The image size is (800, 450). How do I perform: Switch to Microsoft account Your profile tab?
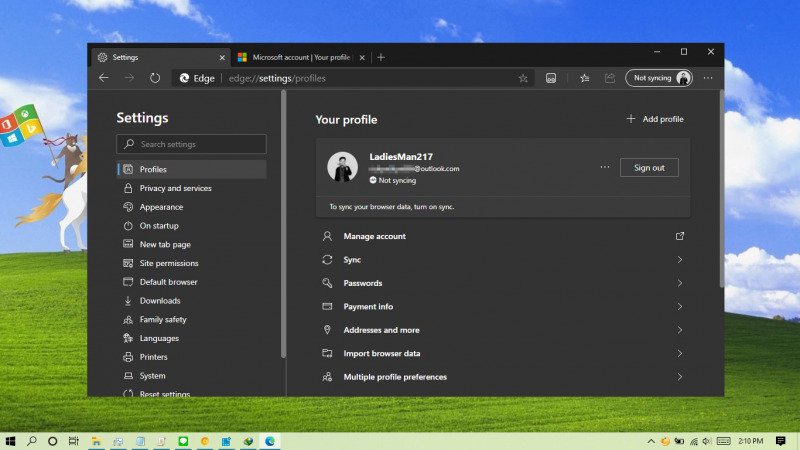coord(301,57)
